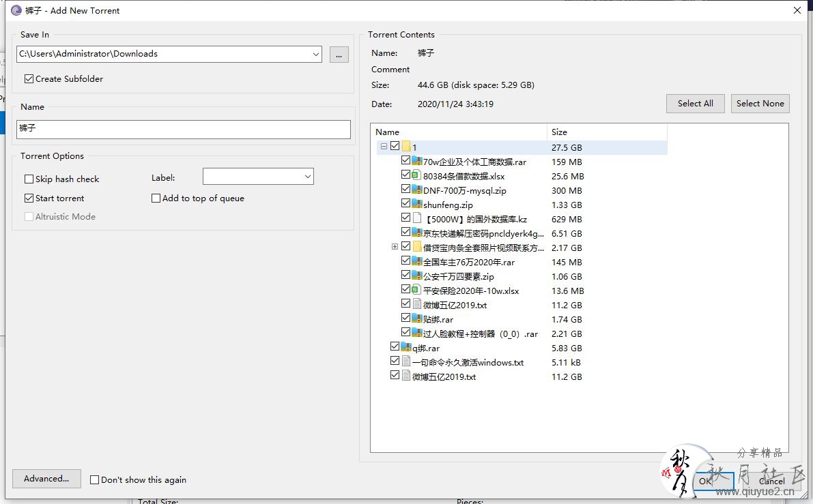Click the archive icon of 京东快递解压密码 file

tap(417, 233)
